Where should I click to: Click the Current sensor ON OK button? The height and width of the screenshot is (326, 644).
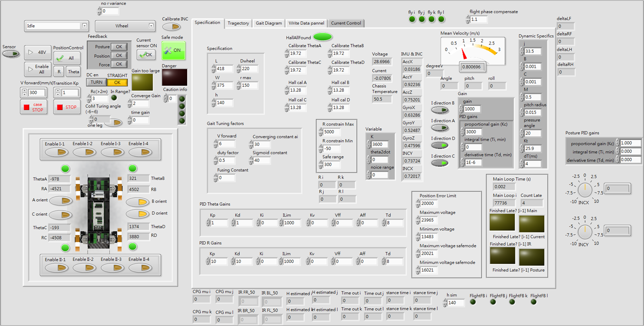coord(146,55)
